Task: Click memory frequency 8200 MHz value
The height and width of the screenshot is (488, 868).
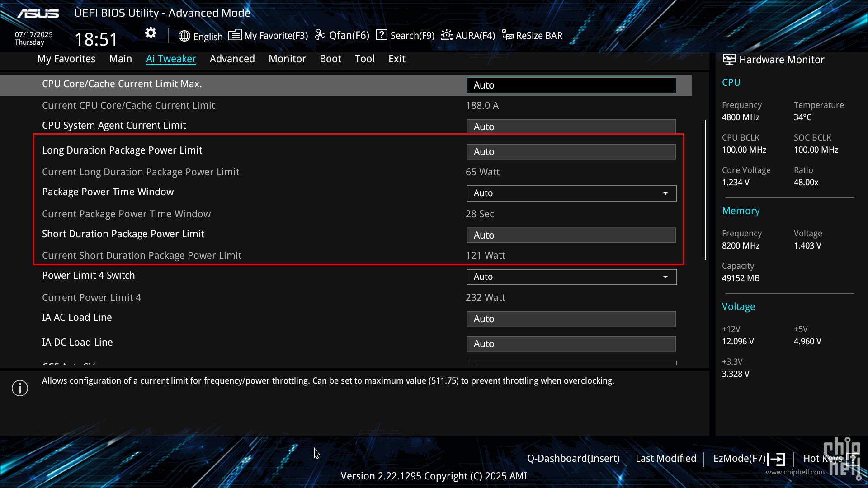Action: point(741,246)
